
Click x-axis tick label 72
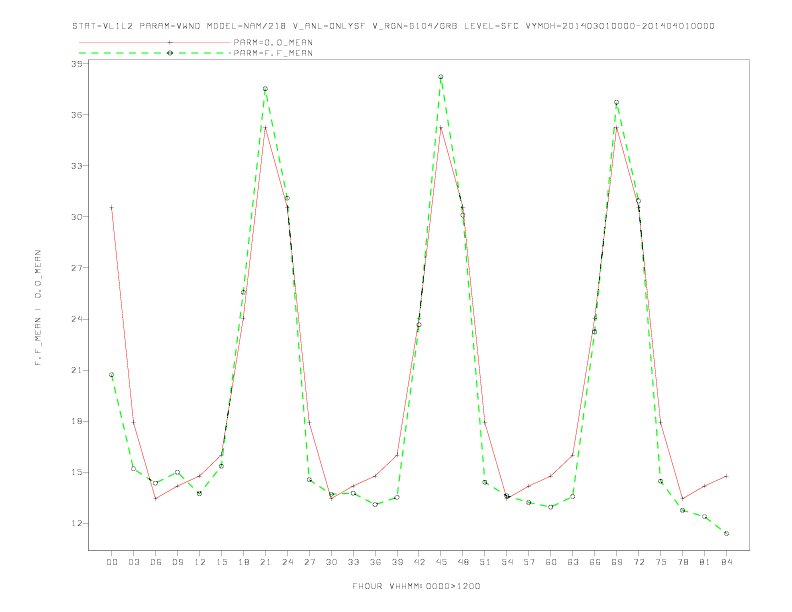pos(638,562)
